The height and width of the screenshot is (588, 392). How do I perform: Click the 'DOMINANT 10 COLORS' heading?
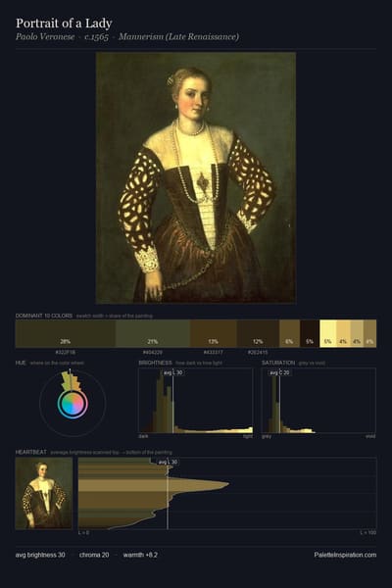pos(44,316)
